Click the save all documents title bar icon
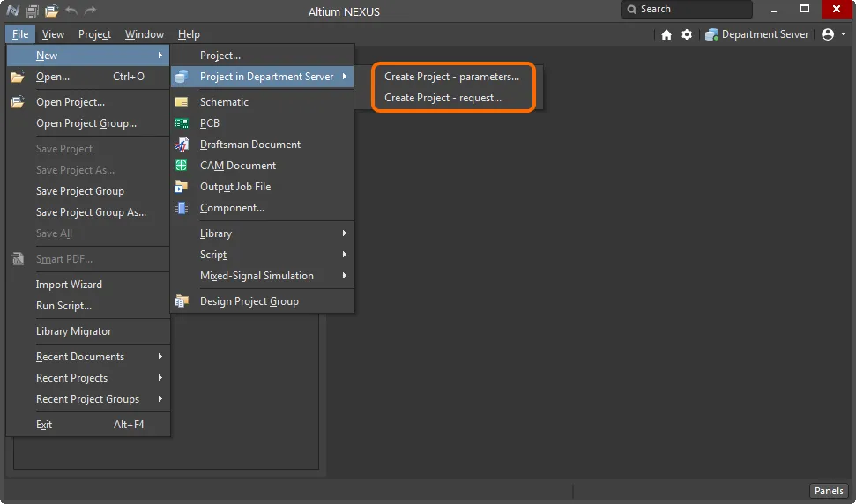 (33, 10)
